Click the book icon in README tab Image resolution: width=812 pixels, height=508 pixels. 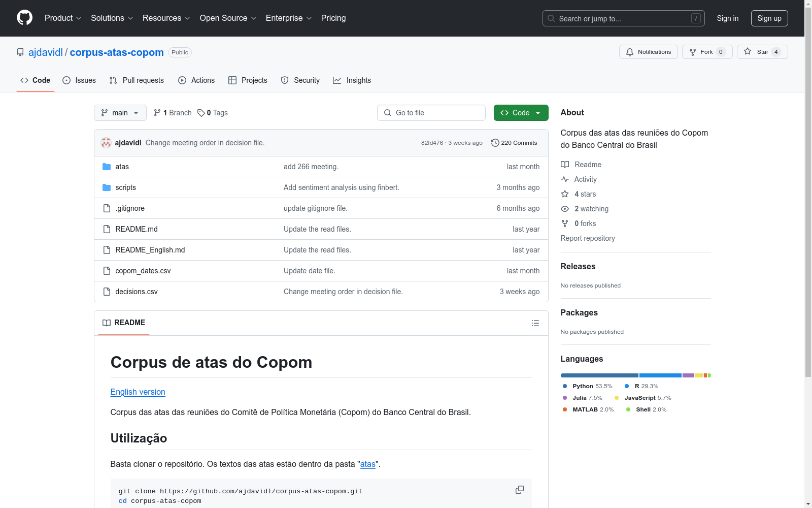tap(107, 323)
